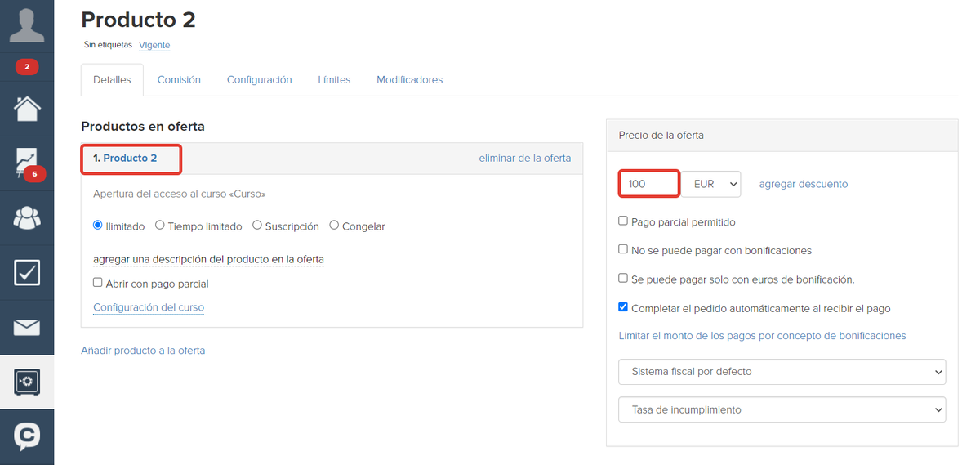Uncheck Completar el pedido automáticamente option
Viewport: 980px width, 465px height.
623,307
